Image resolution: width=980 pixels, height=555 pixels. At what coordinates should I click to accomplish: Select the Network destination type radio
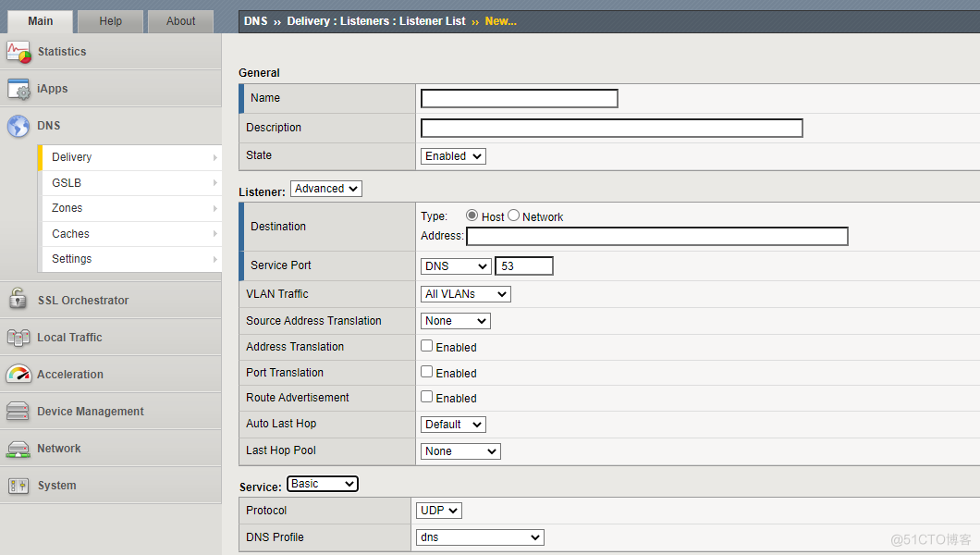[514, 216]
